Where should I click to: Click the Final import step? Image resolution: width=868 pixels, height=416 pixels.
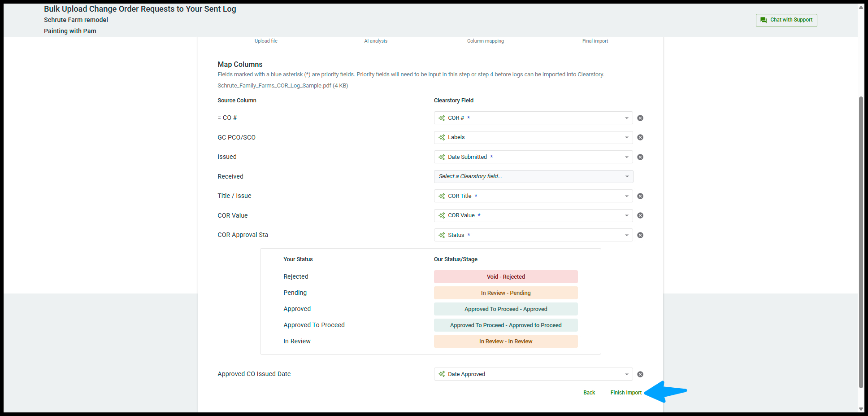click(x=595, y=41)
